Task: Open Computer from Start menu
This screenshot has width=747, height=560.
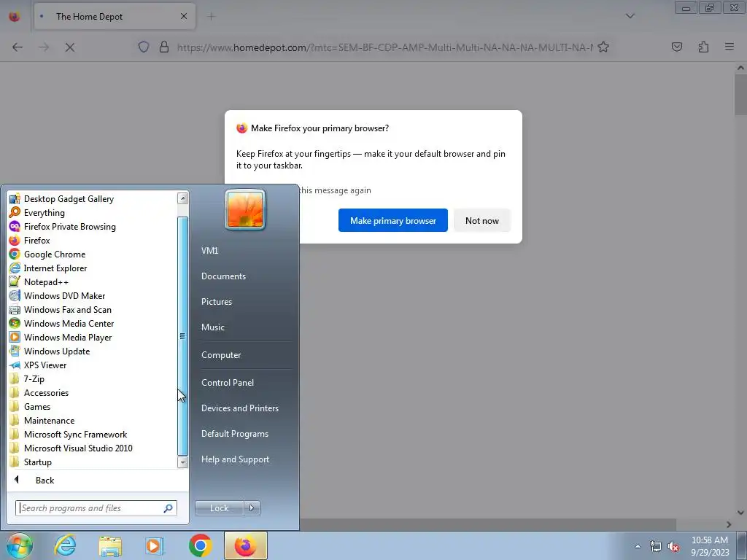Action: 221,355
